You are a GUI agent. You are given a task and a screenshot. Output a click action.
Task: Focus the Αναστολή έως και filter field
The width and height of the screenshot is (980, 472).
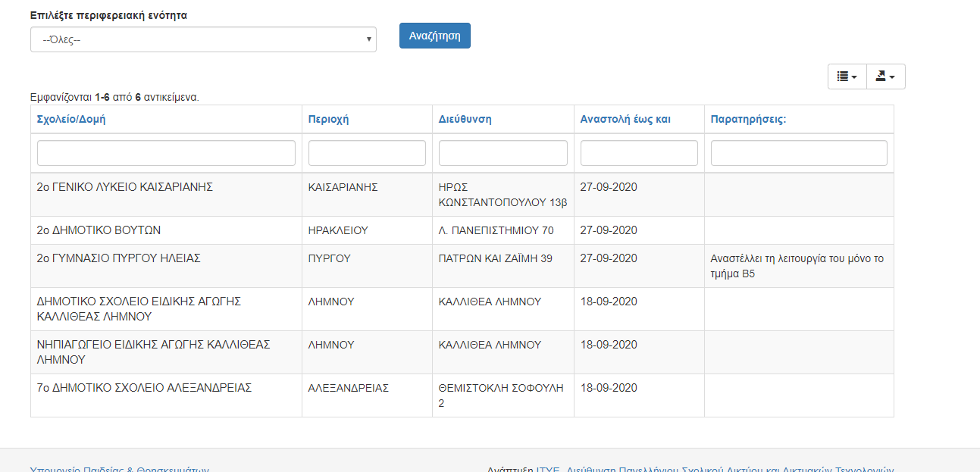pyautogui.click(x=639, y=153)
